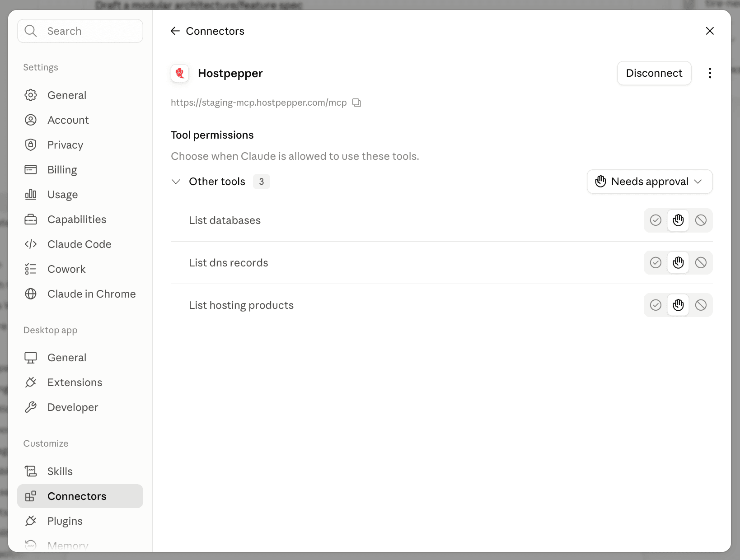Image resolution: width=740 pixels, height=560 pixels.
Task: Block the List databases tool
Action: pos(701,220)
